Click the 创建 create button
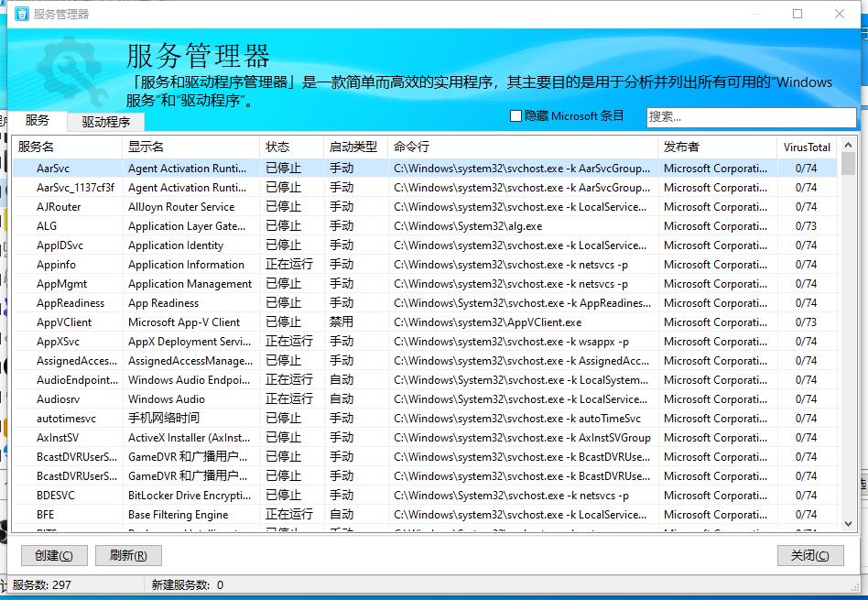The height and width of the screenshot is (600, 868). tap(53, 555)
